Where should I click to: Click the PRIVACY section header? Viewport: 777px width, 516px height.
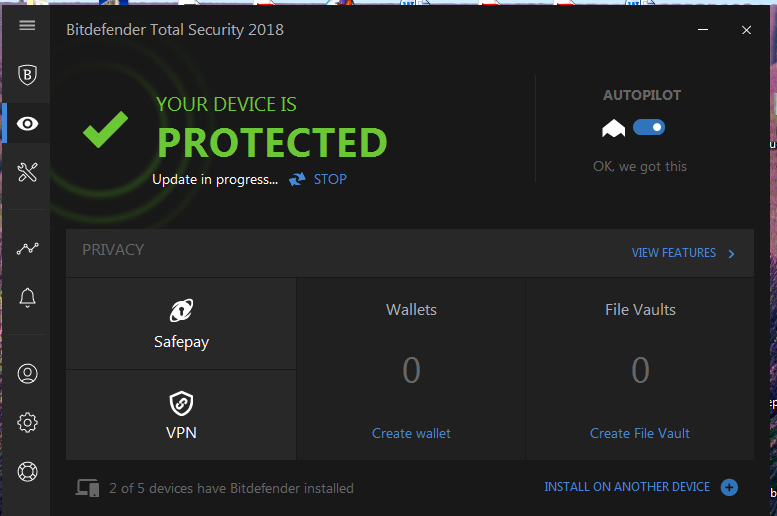113,250
